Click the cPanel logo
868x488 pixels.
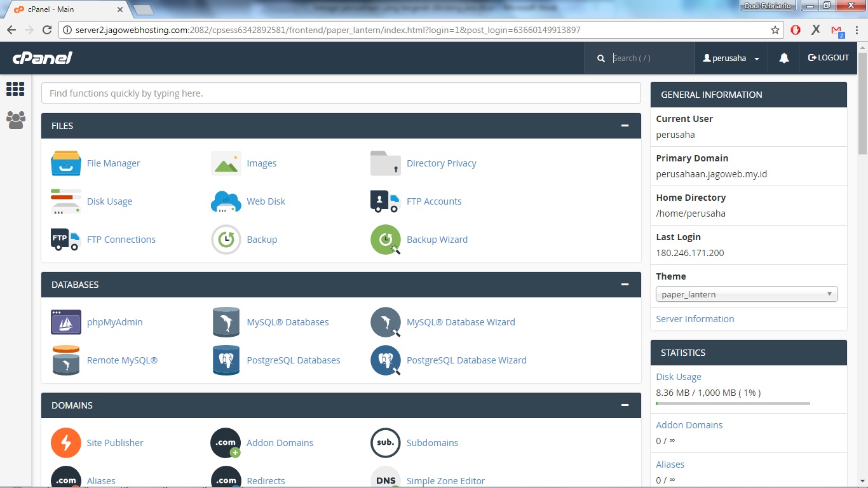tap(43, 58)
